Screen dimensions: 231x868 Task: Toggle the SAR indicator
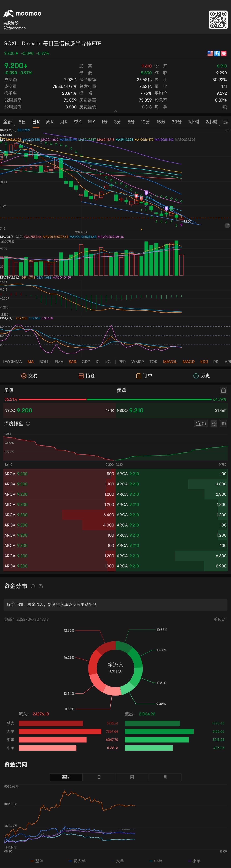point(72,362)
